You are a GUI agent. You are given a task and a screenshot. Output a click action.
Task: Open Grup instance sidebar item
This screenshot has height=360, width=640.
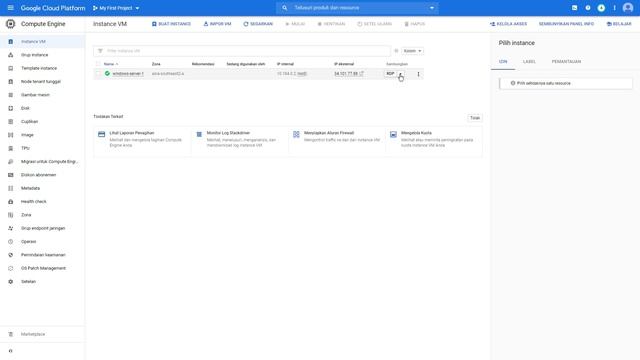pyautogui.click(x=42, y=55)
